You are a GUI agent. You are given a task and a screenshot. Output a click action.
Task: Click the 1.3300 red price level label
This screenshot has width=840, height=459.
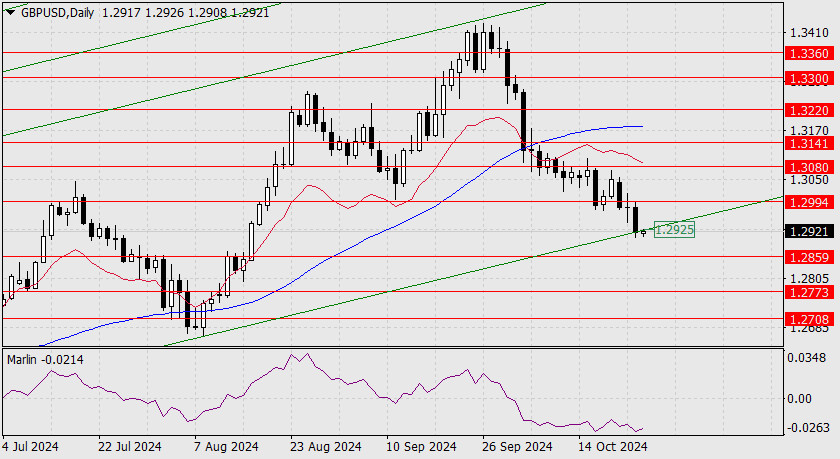pos(809,79)
